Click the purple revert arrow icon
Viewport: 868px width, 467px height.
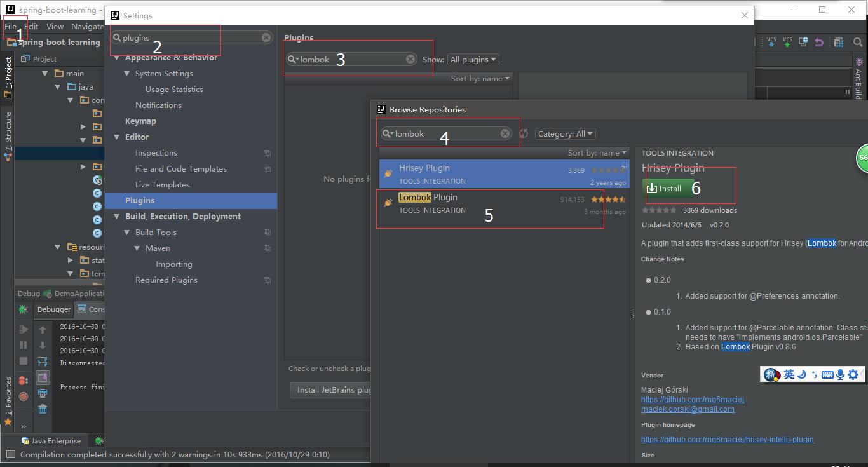pos(819,42)
